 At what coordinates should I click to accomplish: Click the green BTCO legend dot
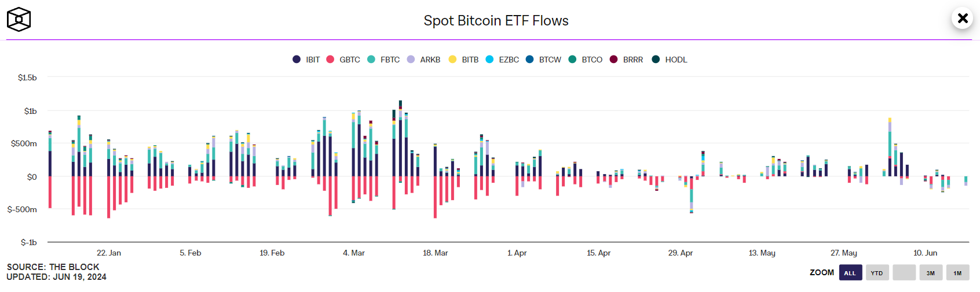[x=572, y=60]
